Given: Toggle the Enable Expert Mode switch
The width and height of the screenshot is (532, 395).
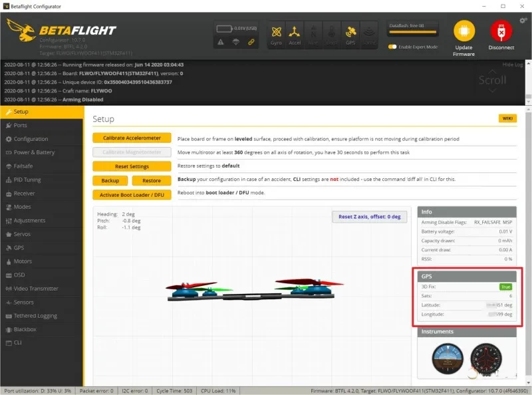Looking at the screenshot, I should (392, 47).
